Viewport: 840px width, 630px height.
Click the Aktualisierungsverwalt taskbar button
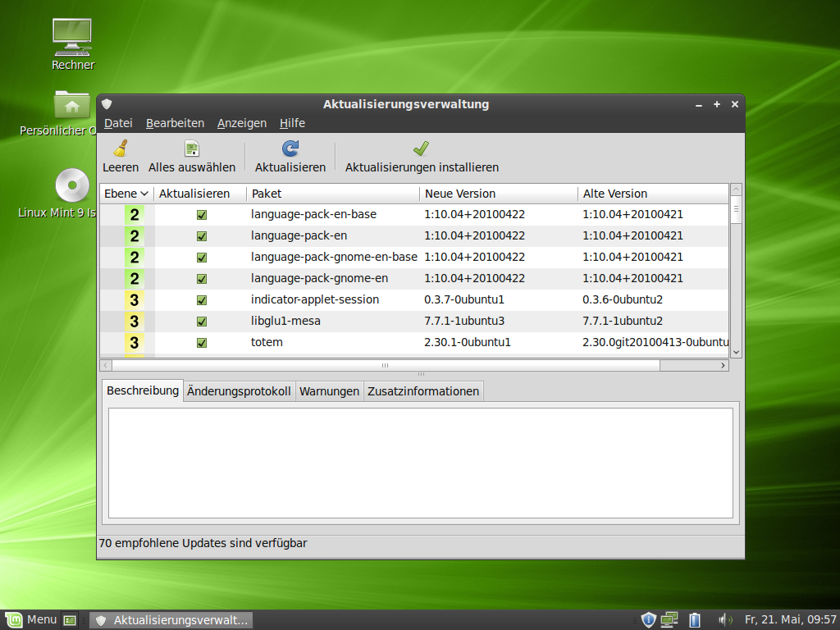click(171, 619)
